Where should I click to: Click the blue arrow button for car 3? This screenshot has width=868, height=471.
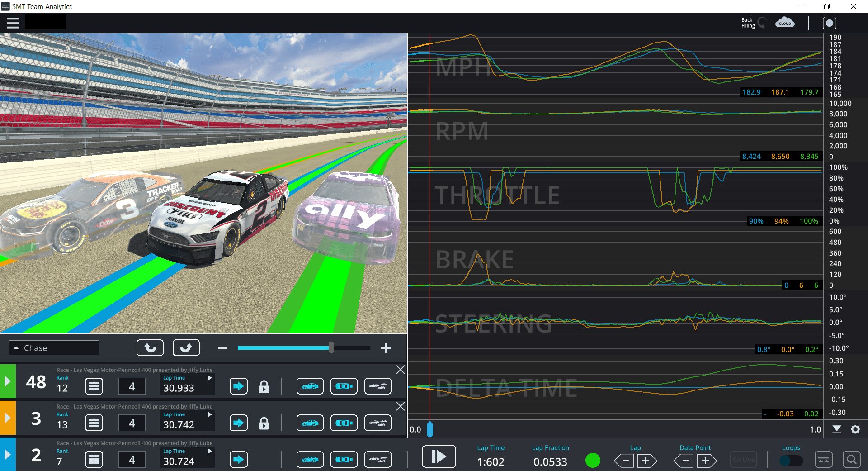(239, 423)
